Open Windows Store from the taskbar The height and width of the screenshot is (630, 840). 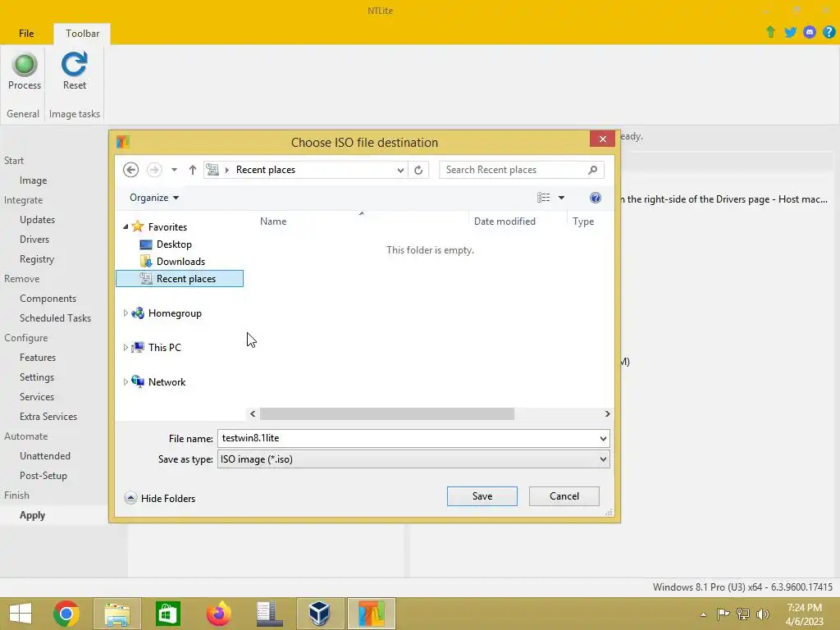point(167,614)
